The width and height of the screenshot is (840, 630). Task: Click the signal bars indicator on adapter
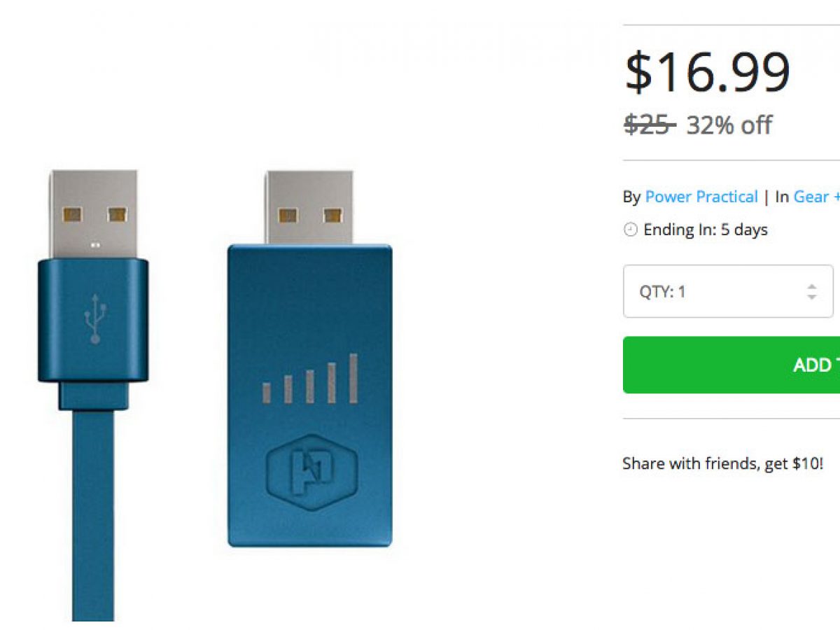point(310,380)
